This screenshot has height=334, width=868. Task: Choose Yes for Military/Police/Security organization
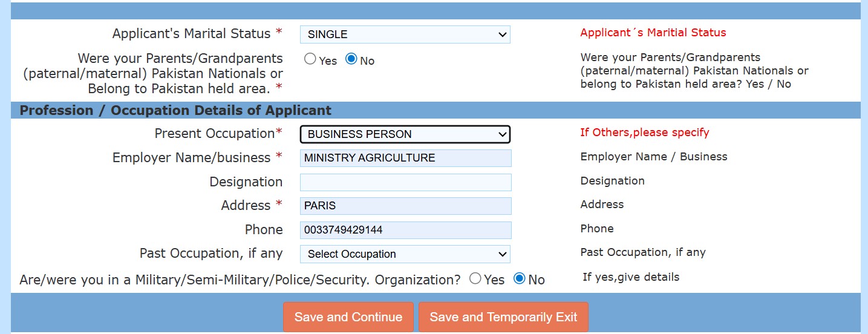(475, 278)
